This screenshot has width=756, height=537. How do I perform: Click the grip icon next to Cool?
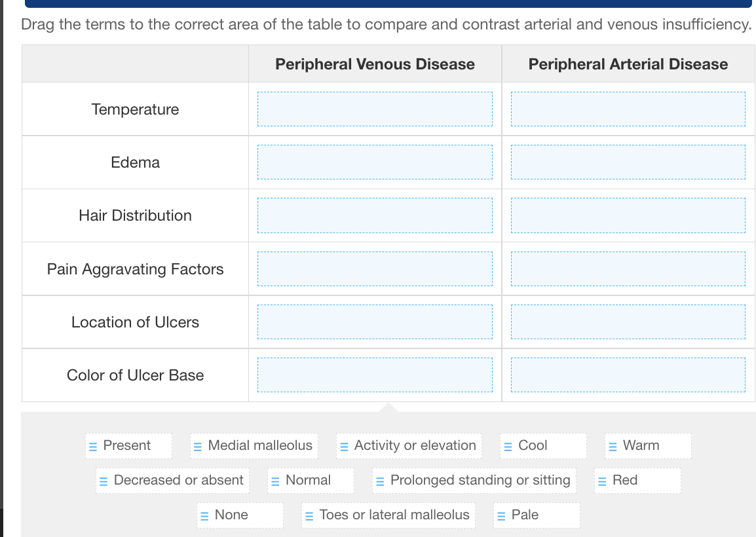[508, 447]
